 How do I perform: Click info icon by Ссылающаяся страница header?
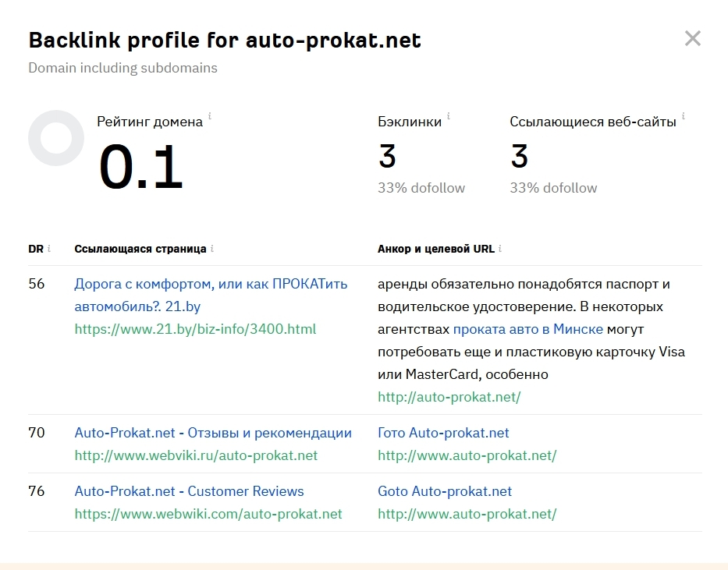212,249
